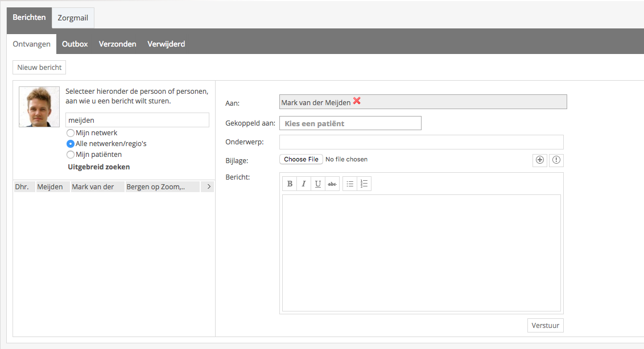Screen dimensions: 644x349
Task: Add another attachment with plus icon
Action: point(539,160)
